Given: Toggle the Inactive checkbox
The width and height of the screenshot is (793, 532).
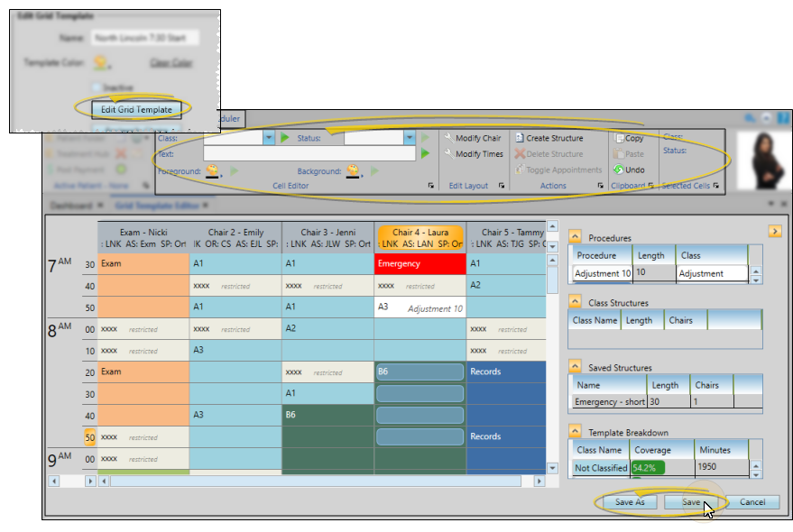Looking at the screenshot, I should [96, 87].
